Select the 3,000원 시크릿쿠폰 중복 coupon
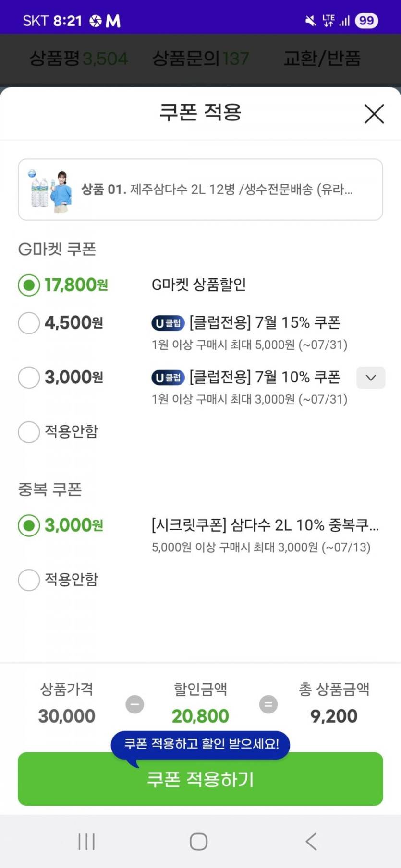 [x=29, y=525]
